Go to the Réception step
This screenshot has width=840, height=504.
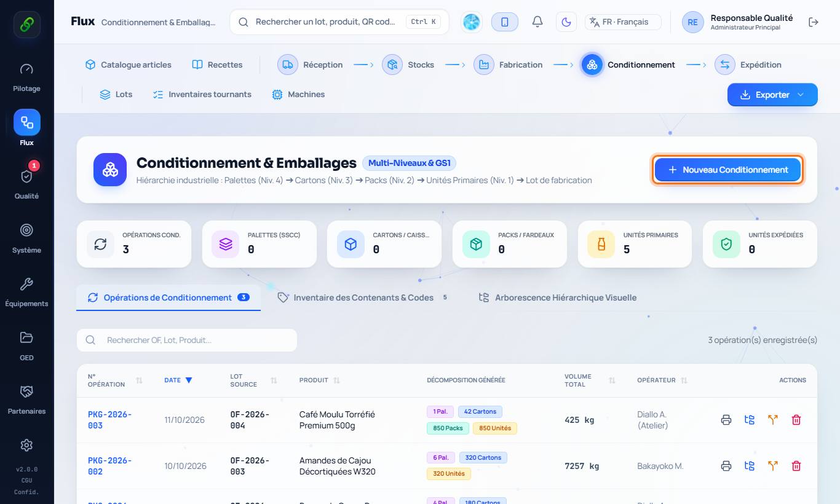(311, 65)
